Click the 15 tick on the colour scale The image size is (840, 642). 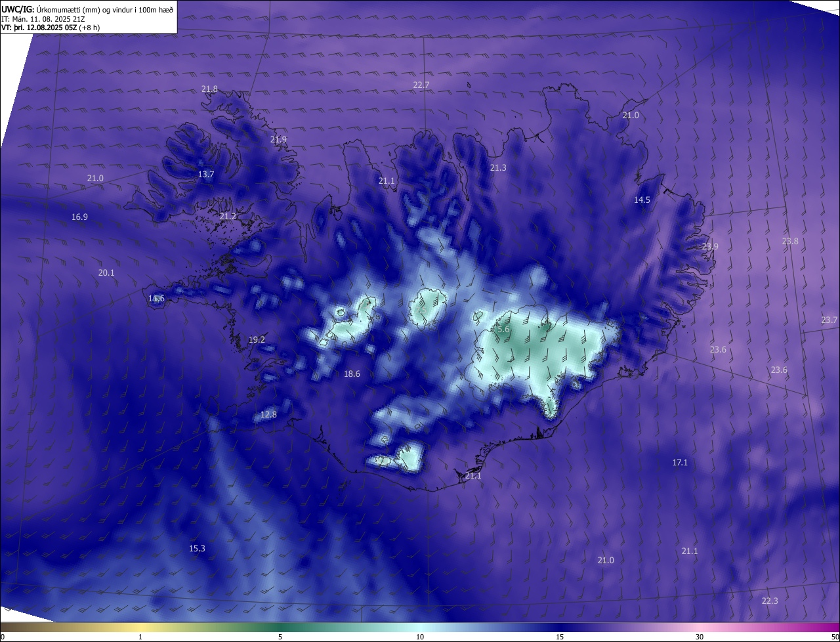pos(560,637)
